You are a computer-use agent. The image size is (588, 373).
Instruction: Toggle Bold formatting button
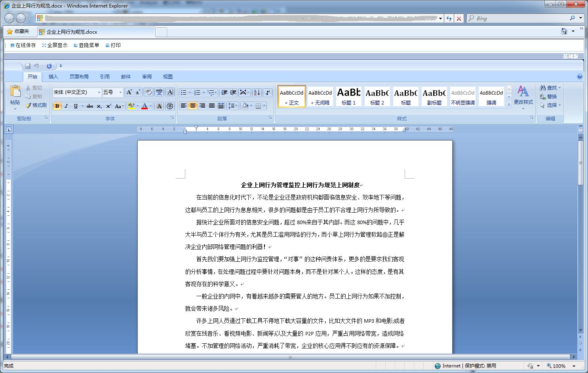click(x=57, y=106)
